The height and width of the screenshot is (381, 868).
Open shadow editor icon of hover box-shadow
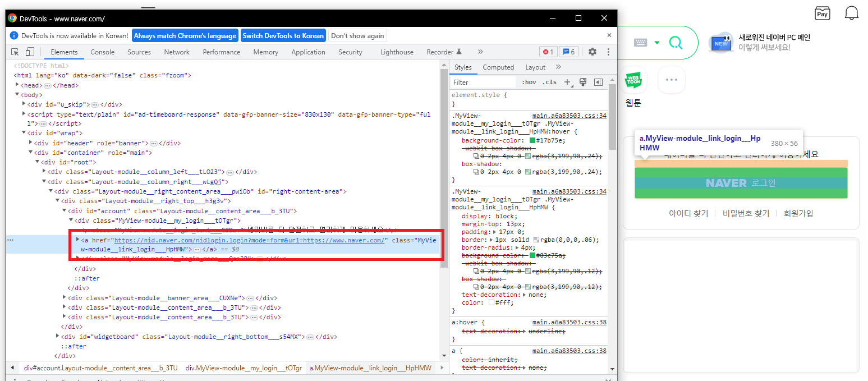point(476,172)
